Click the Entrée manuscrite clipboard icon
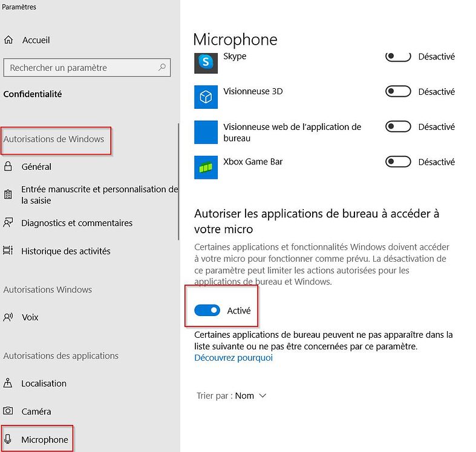Viewport: 476px width, 452px height. point(8,195)
